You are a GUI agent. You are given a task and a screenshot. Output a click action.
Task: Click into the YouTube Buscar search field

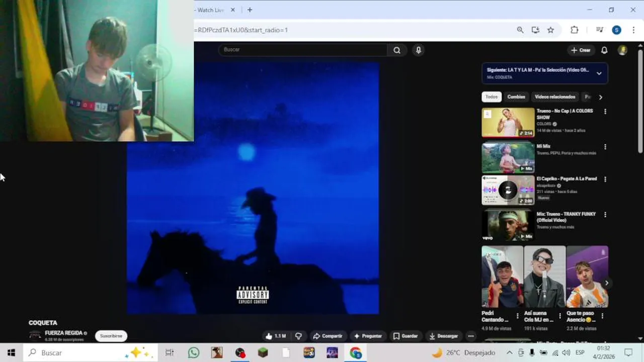(303, 50)
